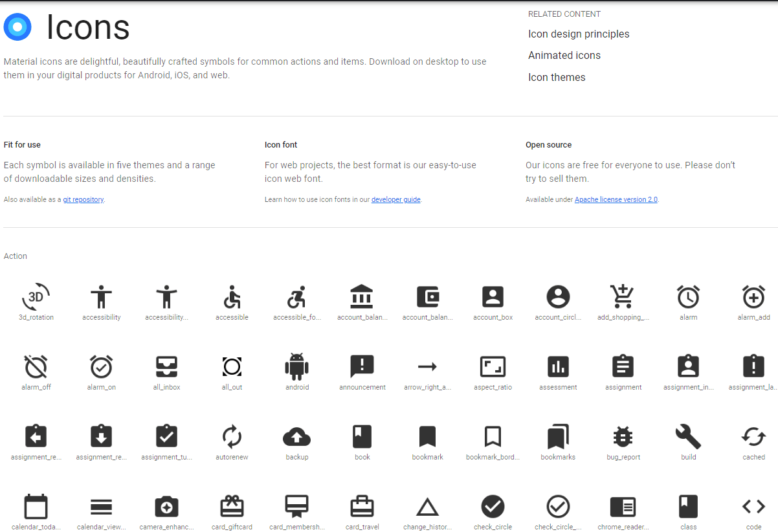Select the alarm_add icon
Image resolution: width=778 pixels, height=532 pixels.
(x=753, y=296)
